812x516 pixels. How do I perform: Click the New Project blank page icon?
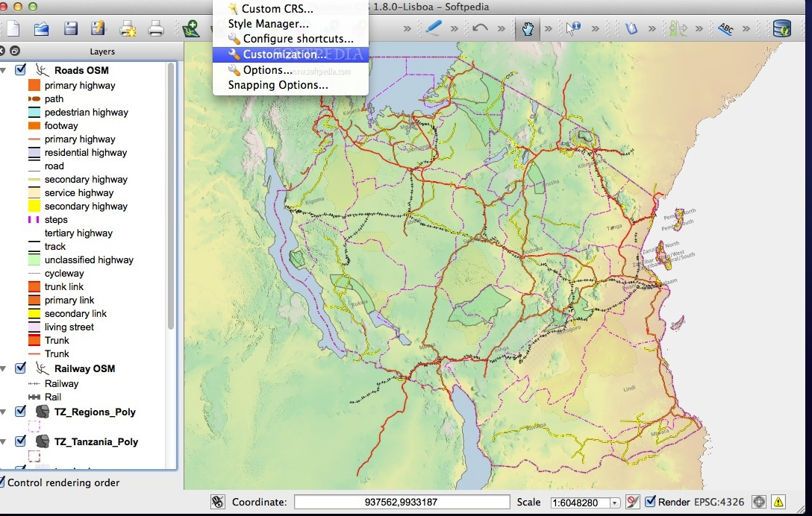pos(13,28)
